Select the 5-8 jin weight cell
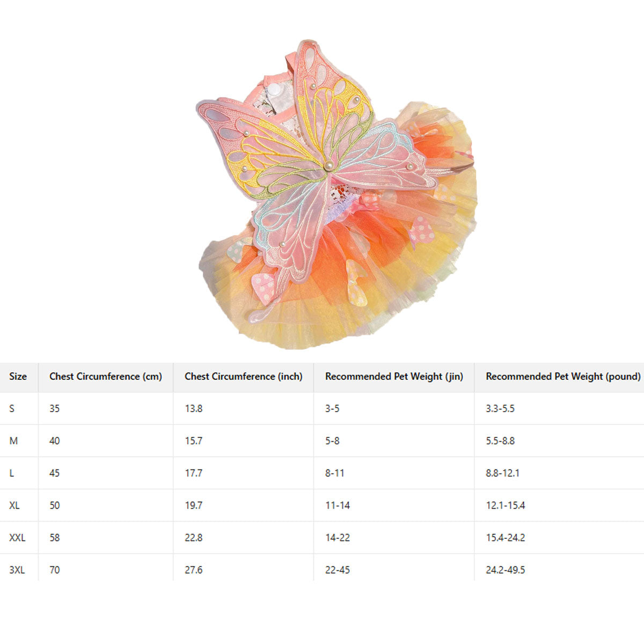The height and width of the screenshot is (644, 644). (x=332, y=441)
